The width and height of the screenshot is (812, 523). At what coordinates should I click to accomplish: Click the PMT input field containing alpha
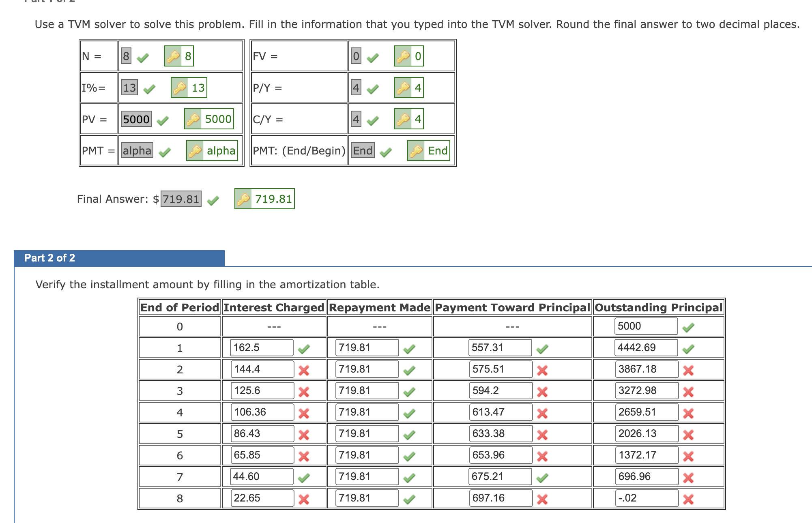137,150
